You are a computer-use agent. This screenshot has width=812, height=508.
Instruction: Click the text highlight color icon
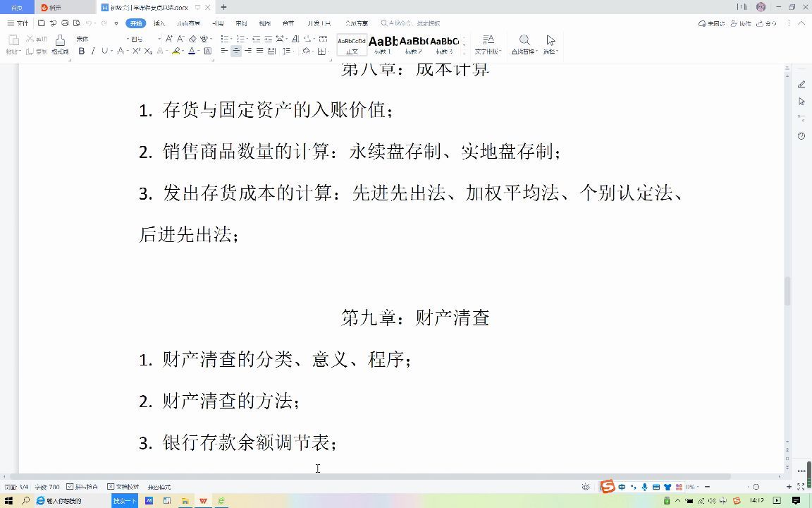click(176, 52)
